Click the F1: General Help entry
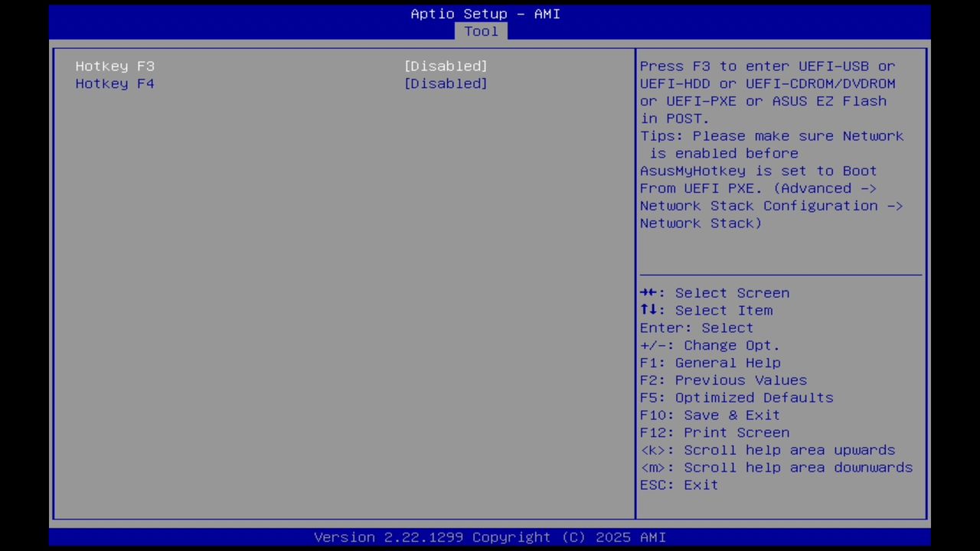980x551 pixels. (710, 363)
